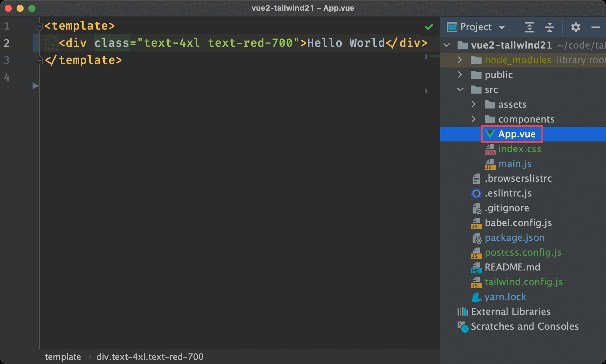Image resolution: width=606 pixels, height=364 pixels.
Task: Open the Project view dropdown arrow
Action: [502, 28]
